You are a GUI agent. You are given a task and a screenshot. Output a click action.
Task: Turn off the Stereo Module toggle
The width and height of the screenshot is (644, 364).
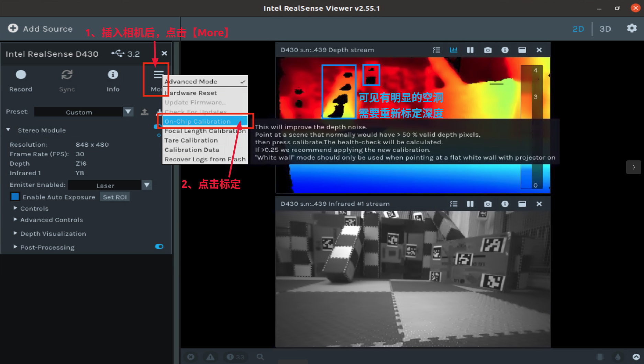(158, 126)
